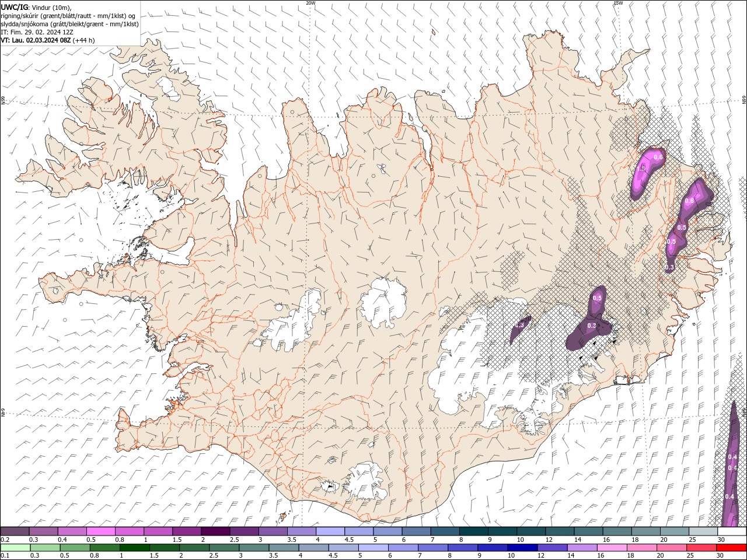Image resolution: width=747 pixels, height=560 pixels.
Task: Select the lilac 14 swatch in the lower scale
Action: coord(582,548)
